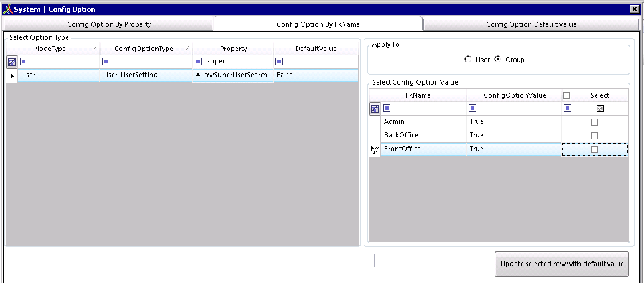Screen dimensions: 644x283
Task: Click the row indicator arrow for User row
Action: click(12, 76)
